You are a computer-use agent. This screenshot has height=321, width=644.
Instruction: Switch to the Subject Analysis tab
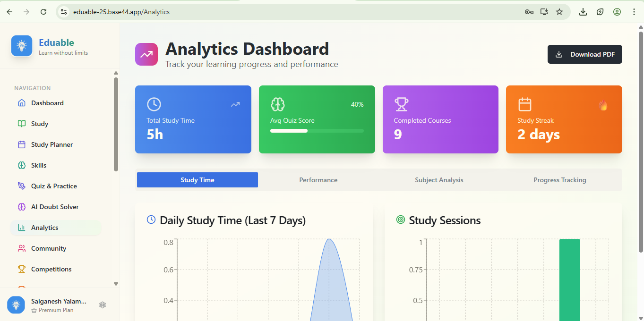pyautogui.click(x=439, y=180)
